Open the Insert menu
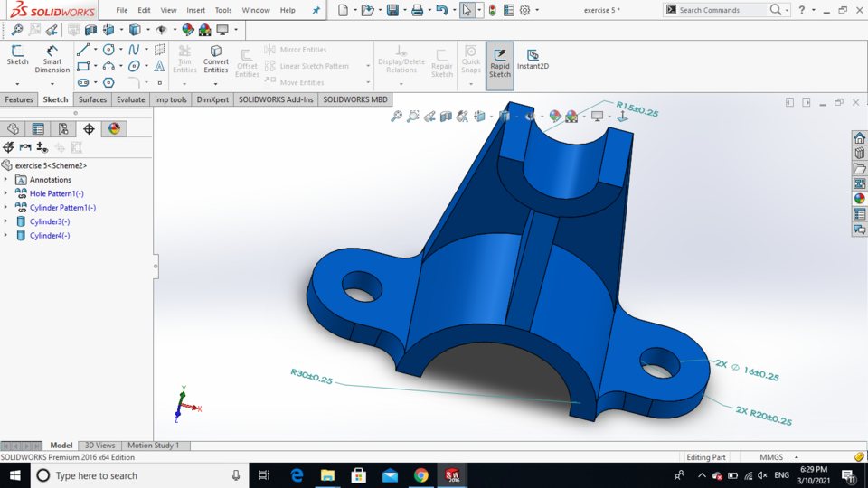This screenshot has height=488, width=868. [195, 10]
